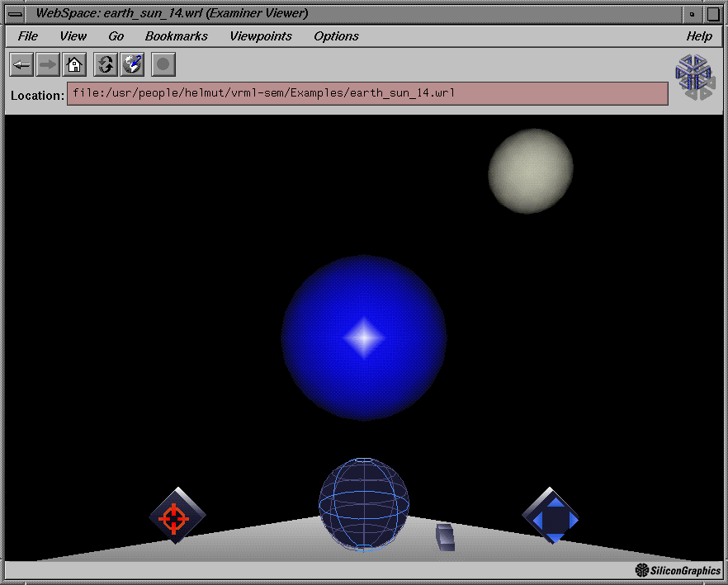728x585 pixels.
Task: Click the Silicon Graphics logo
Action: click(x=678, y=571)
